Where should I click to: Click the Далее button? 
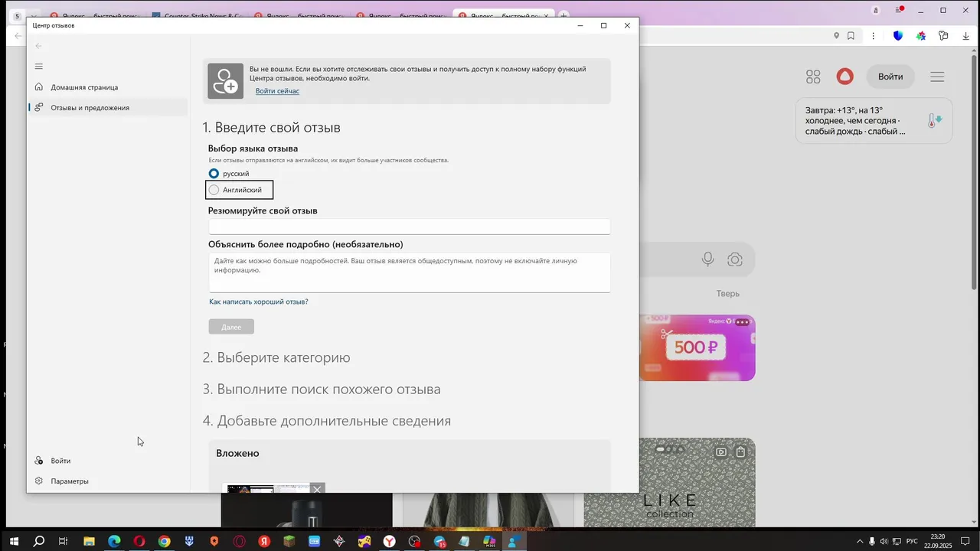(231, 327)
